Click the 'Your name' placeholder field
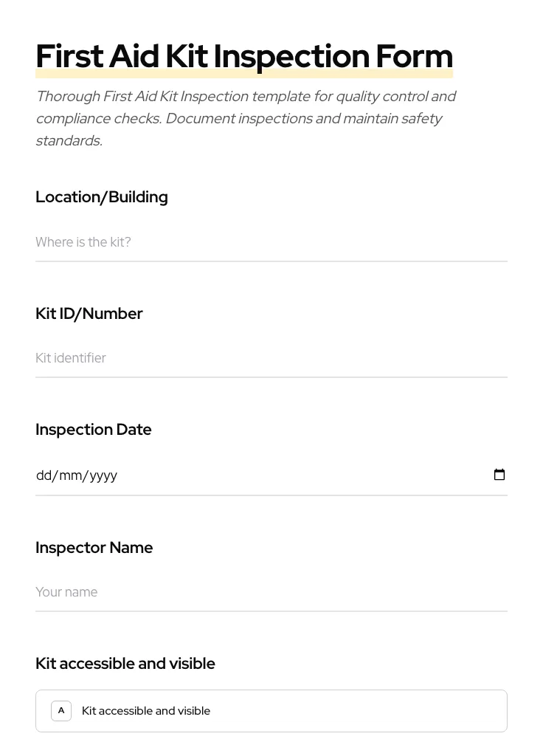 click(66, 592)
